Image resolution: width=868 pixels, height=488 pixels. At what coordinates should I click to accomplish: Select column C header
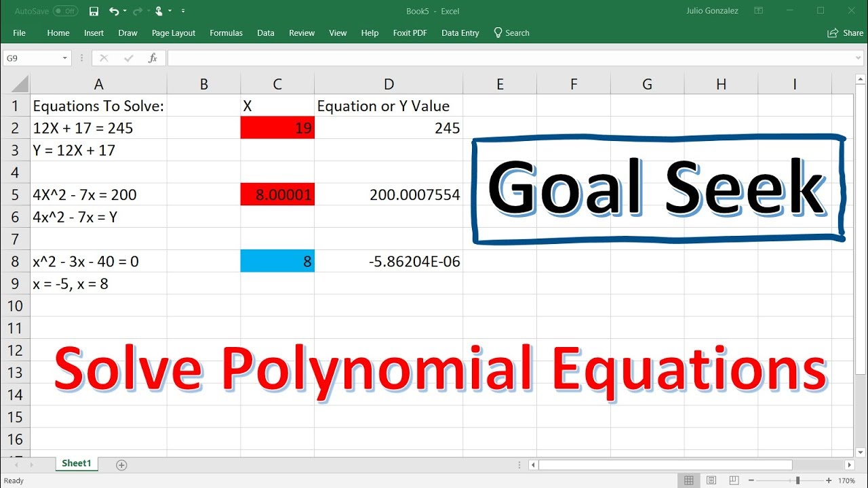(x=277, y=84)
